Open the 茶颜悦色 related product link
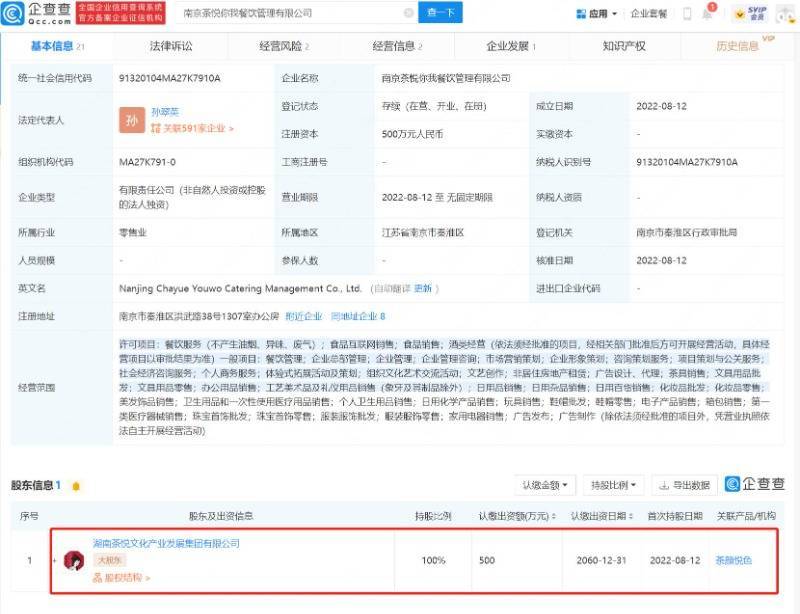This screenshot has height=614, width=800. (733, 560)
